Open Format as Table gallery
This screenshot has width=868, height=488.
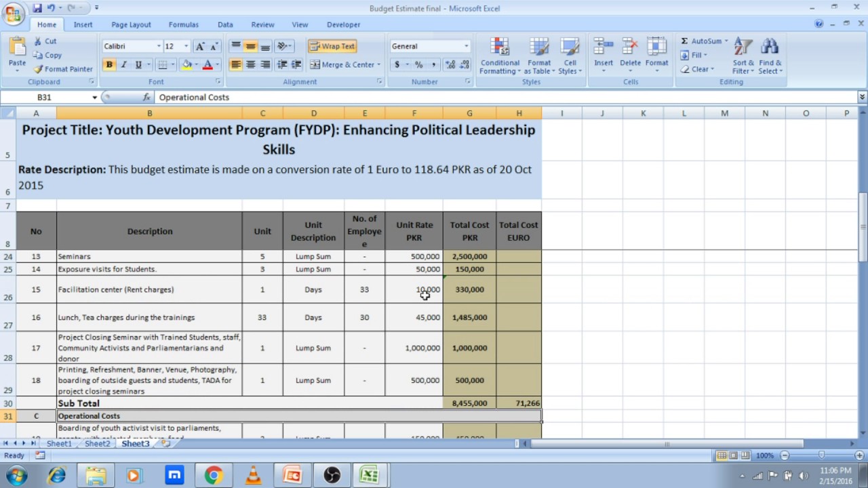540,56
